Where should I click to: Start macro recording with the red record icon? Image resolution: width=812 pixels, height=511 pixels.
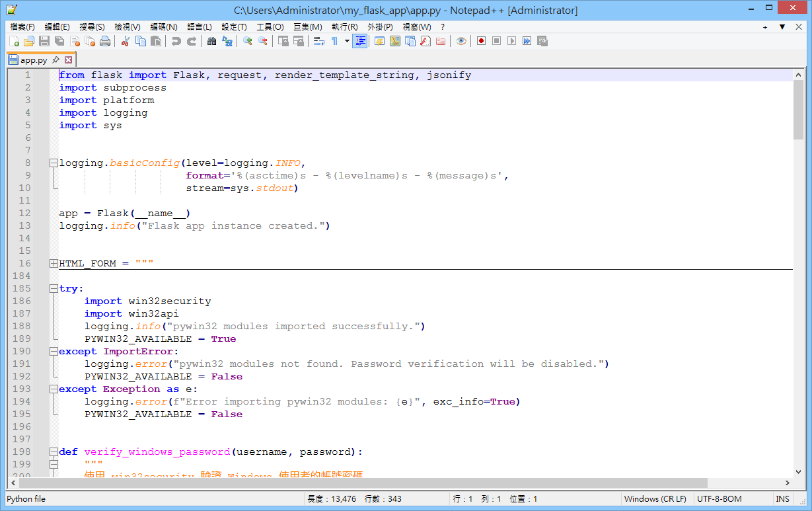coord(481,41)
